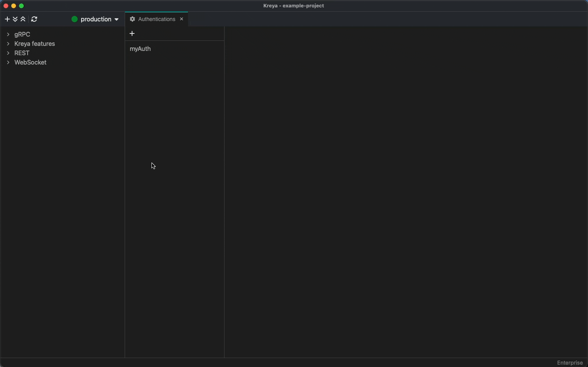Select the Kreya features tree item label
Screen dimensions: 588x367
click(35, 44)
